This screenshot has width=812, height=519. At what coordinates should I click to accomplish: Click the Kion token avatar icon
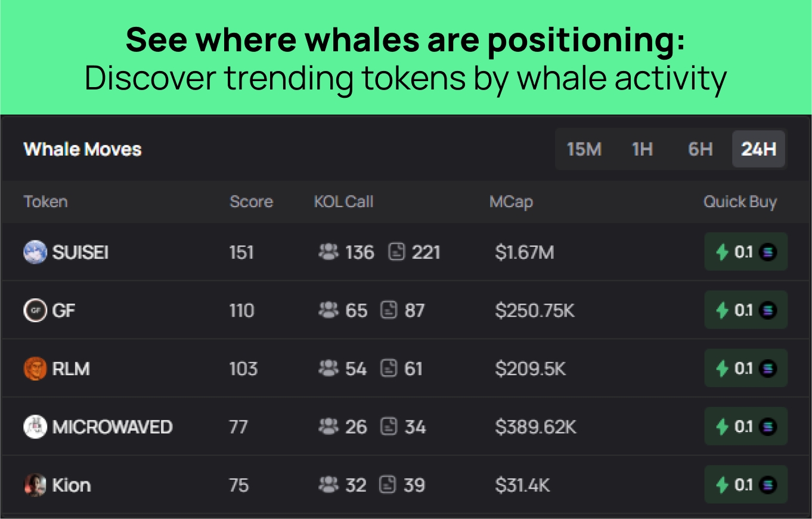35,485
